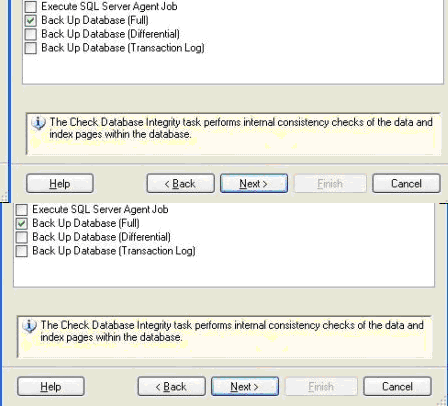Select lower description text about Check Database Integrity
The width and height of the screenshot is (448, 406).
(232, 331)
